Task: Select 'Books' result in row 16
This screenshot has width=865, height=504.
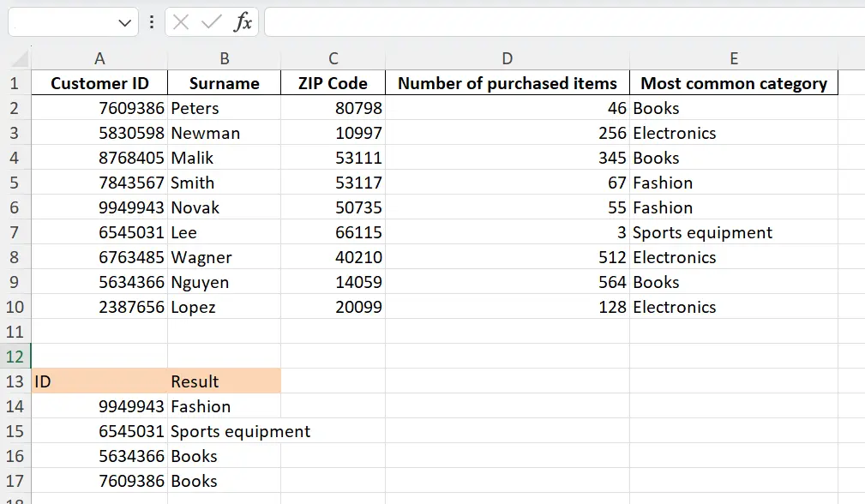Action: pyautogui.click(x=224, y=455)
